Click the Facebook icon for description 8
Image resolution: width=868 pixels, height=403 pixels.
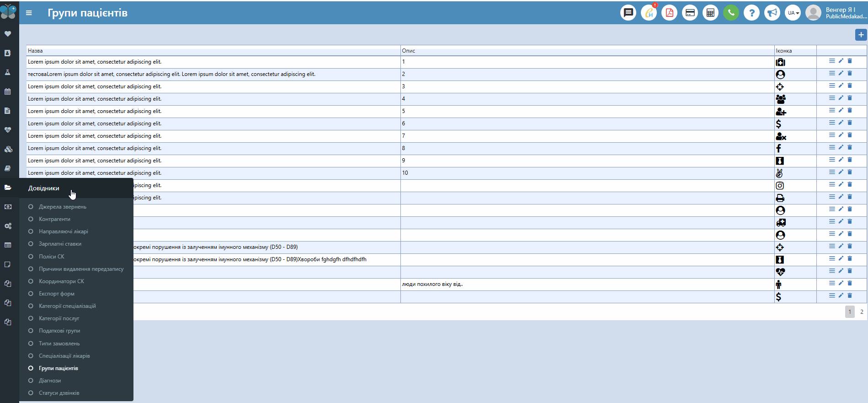(778, 148)
